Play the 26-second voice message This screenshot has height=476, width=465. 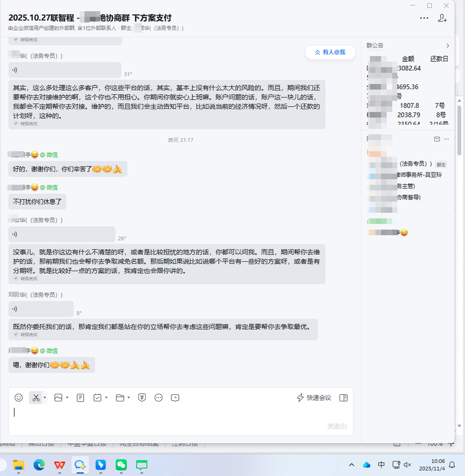click(x=62, y=234)
